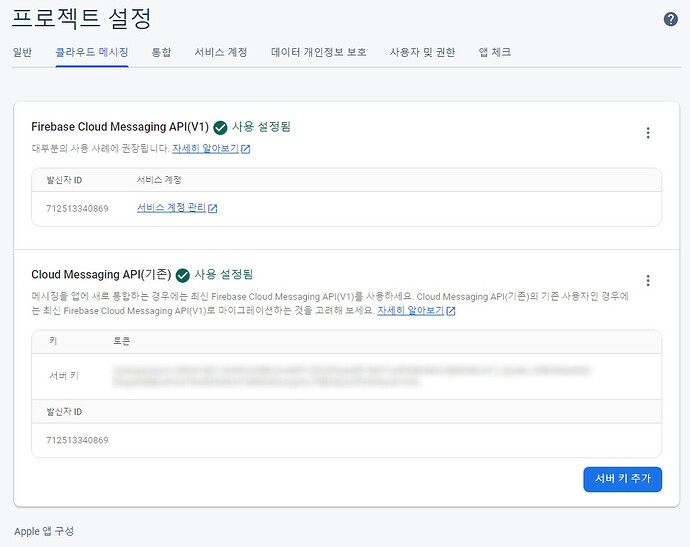The image size is (690, 547).
Task: Click the external link icon next to 서비스 계정 관리
Action: (213, 208)
